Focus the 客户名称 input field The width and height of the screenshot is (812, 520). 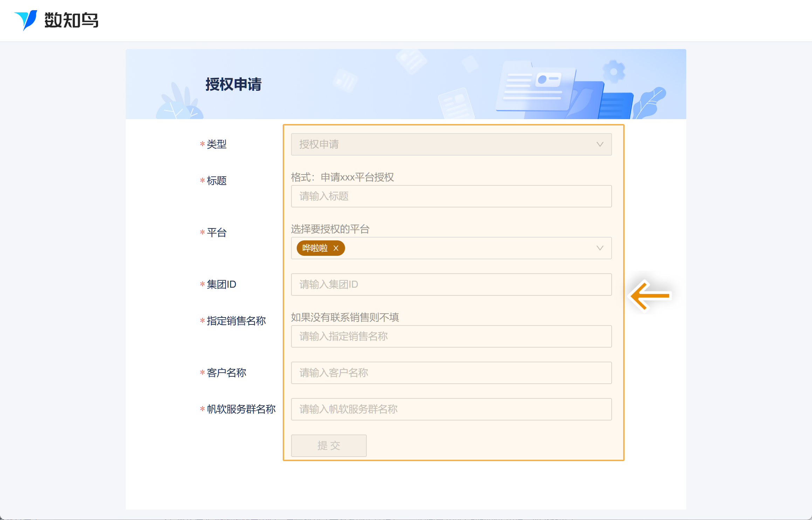[x=451, y=373]
